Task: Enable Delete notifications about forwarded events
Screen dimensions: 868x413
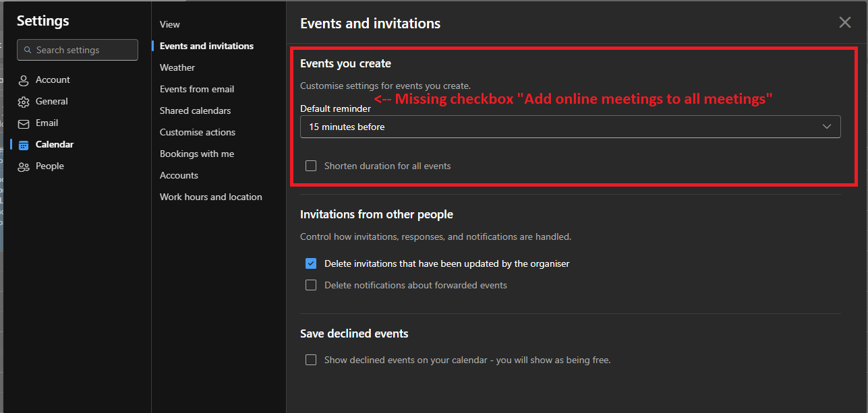Action: point(311,285)
